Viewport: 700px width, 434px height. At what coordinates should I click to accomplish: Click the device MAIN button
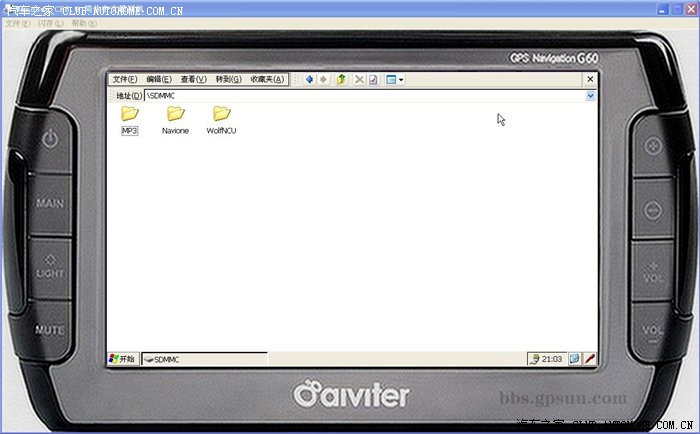tap(50, 204)
